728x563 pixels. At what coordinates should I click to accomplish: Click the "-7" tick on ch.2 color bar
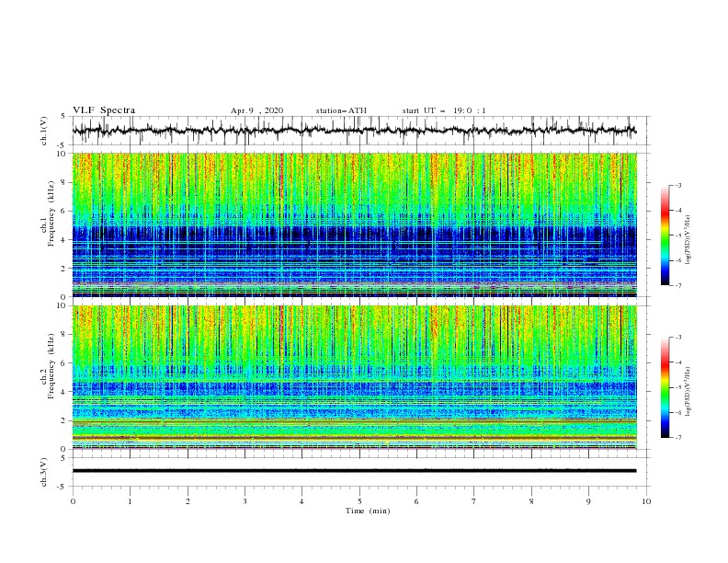tap(677, 438)
